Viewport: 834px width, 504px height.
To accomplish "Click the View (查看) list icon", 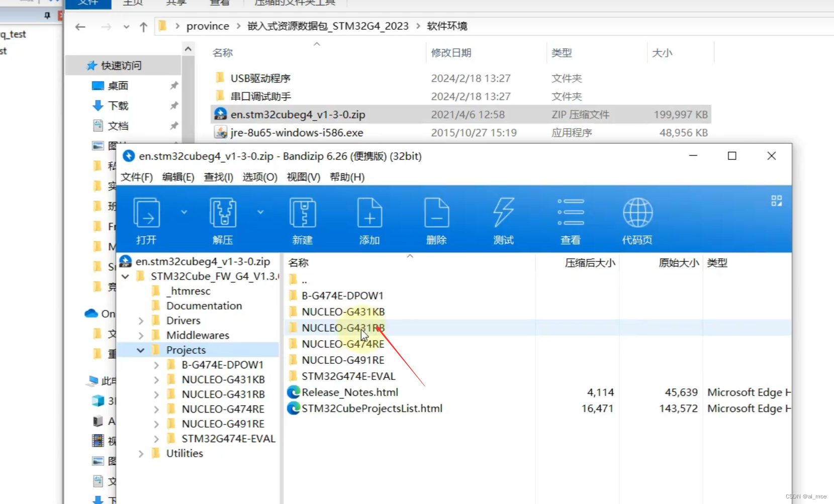I will pyautogui.click(x=571, y=212).
